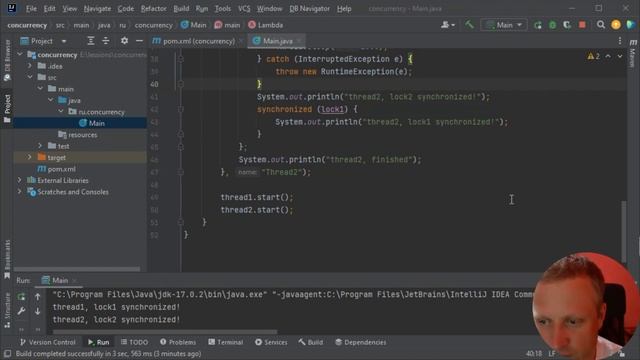This screenshot has height=360, width=640.
Task: Open the VCS menu
Action: 244,9
